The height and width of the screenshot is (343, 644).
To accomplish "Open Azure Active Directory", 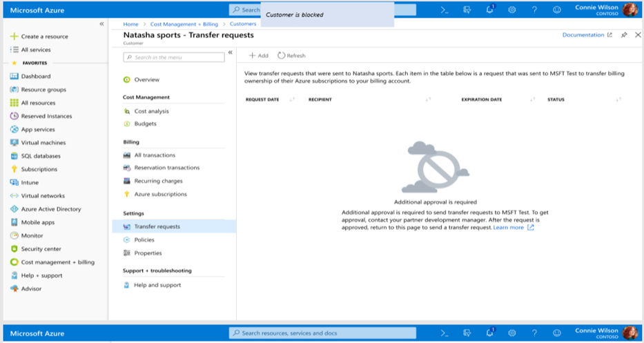I will [x=46, y=209].
